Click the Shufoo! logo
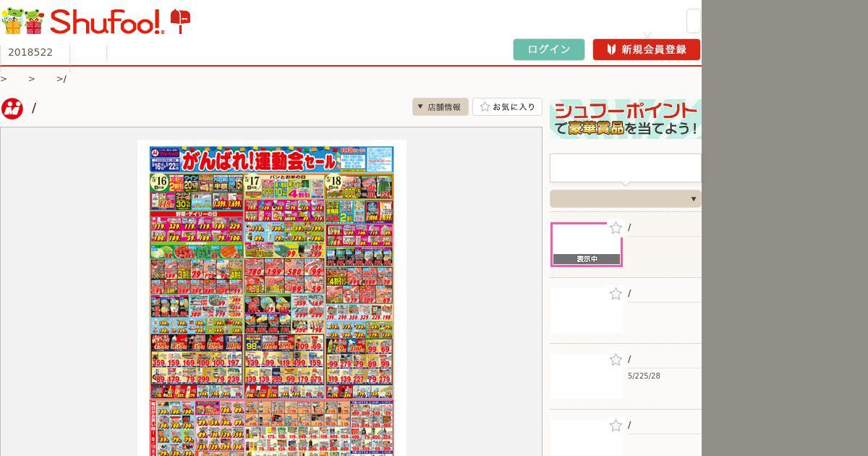The height and width of the screenshot is (456, 868). [106, 22]
